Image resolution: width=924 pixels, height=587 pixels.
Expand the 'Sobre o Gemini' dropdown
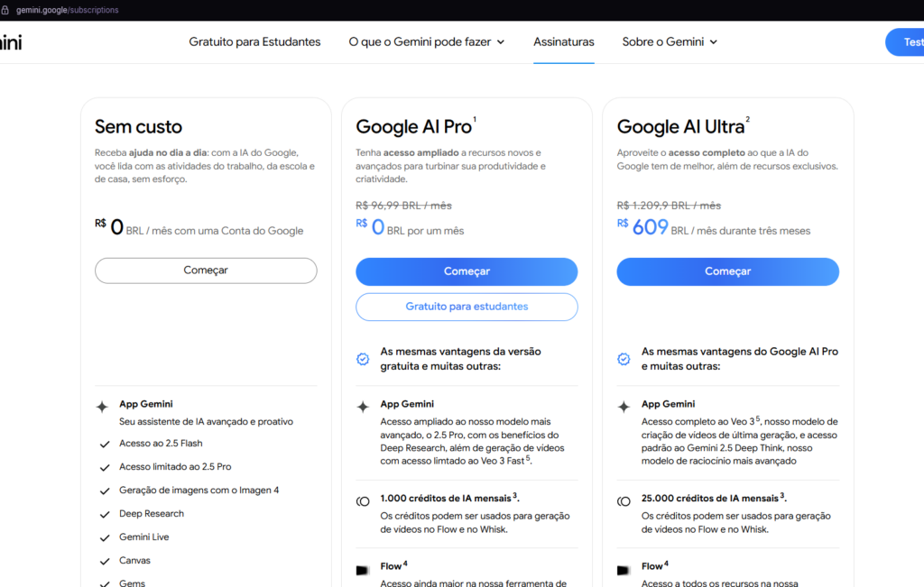coord(669,41)
